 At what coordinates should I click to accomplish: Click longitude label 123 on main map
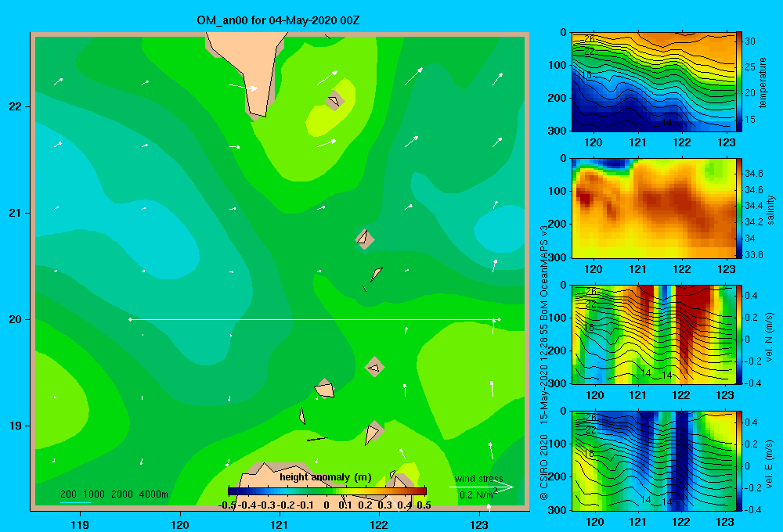click(479, 524)
